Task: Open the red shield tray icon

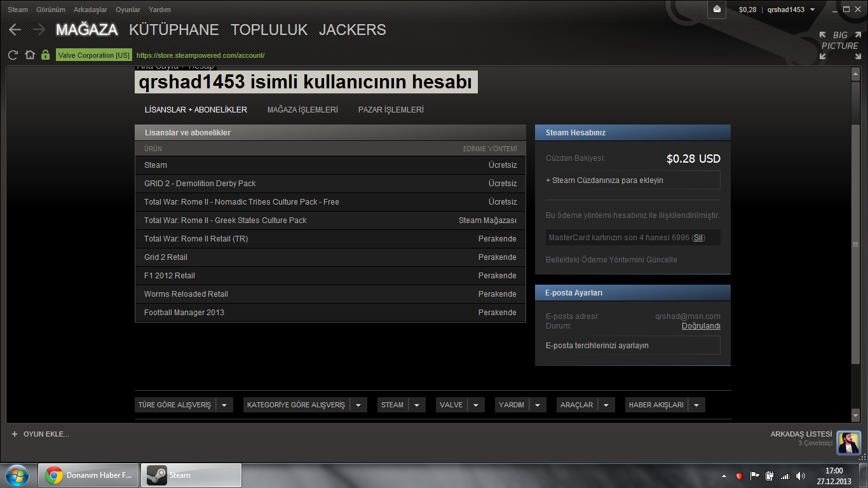Action: (739, 476)
